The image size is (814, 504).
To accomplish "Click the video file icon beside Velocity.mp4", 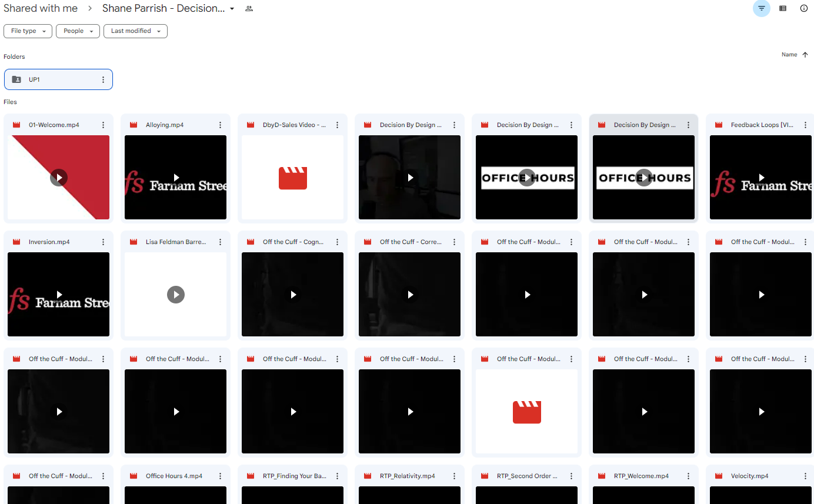I will coord(719,476).
